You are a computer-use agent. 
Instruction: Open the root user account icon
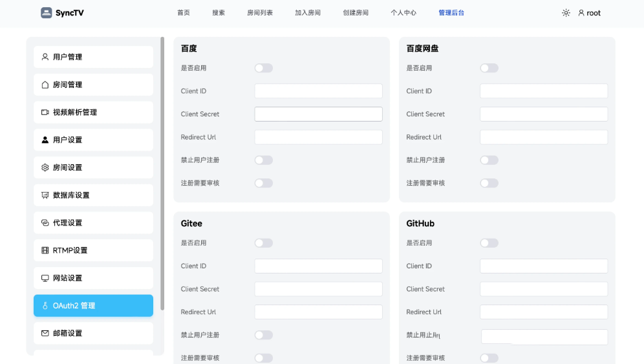click(x=581, y=13)
